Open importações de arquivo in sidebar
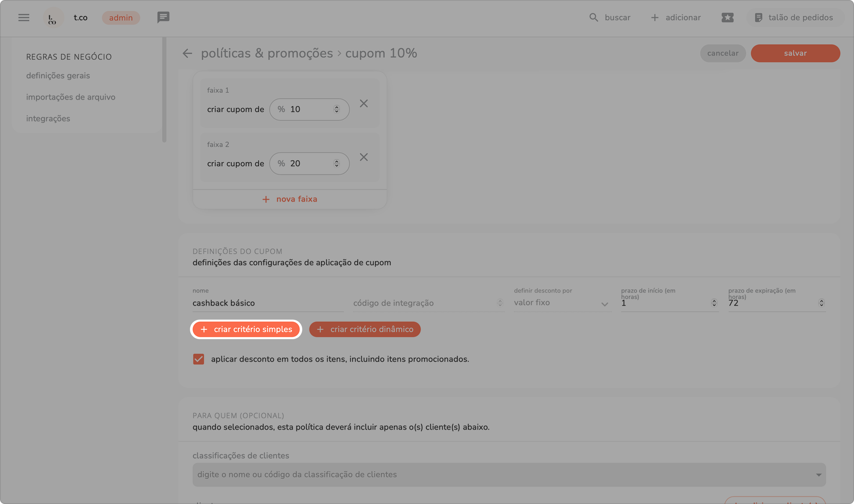This screenshot has width=854, height=504. [71, 97]
